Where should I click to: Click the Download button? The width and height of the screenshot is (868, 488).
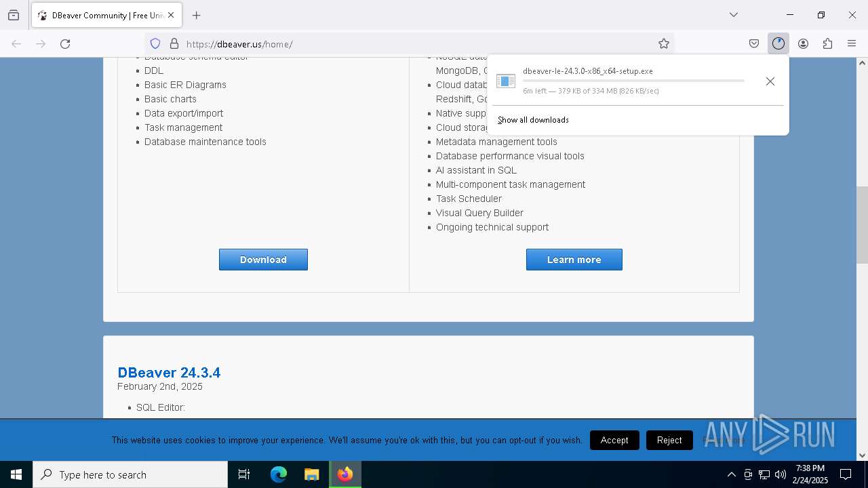pos(263,260)
